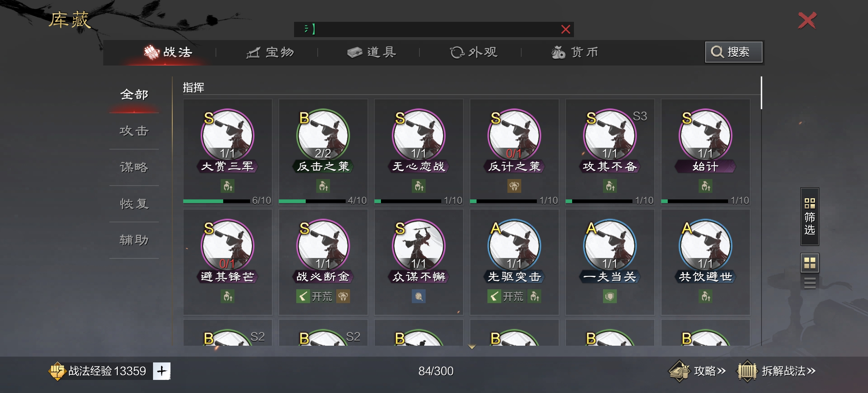Select the 谋略 category filter
The image size is (868, 393).
tap(134, 167)
